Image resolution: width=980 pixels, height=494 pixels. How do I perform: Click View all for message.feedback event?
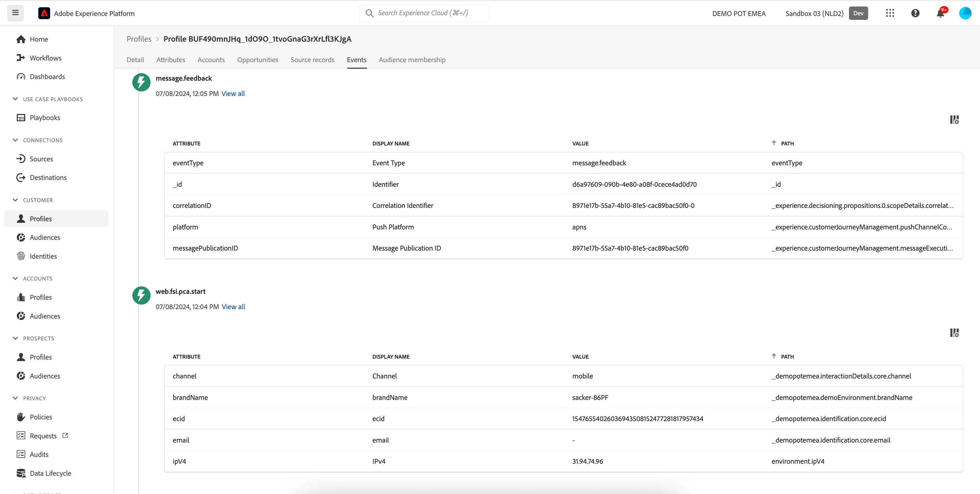[233, 94]
